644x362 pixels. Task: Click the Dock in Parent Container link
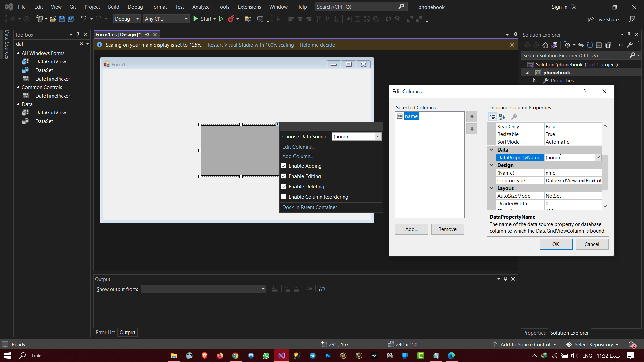click(310, 207)
